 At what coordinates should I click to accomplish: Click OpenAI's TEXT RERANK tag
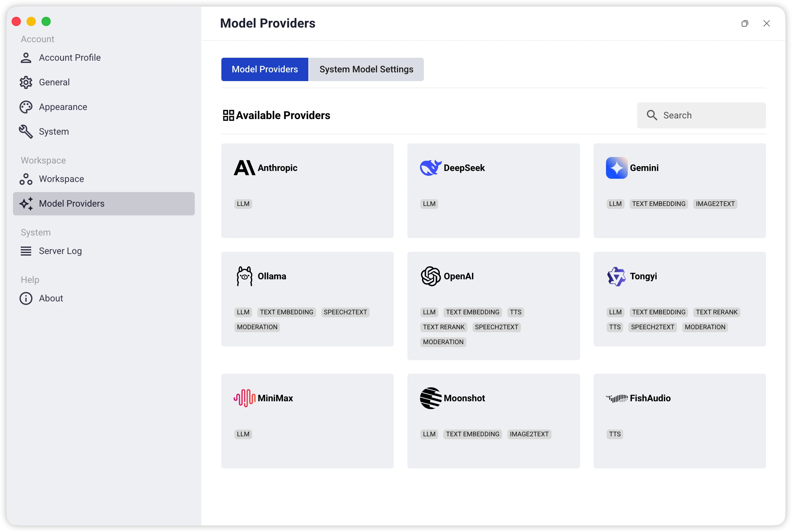coord(444,327)
